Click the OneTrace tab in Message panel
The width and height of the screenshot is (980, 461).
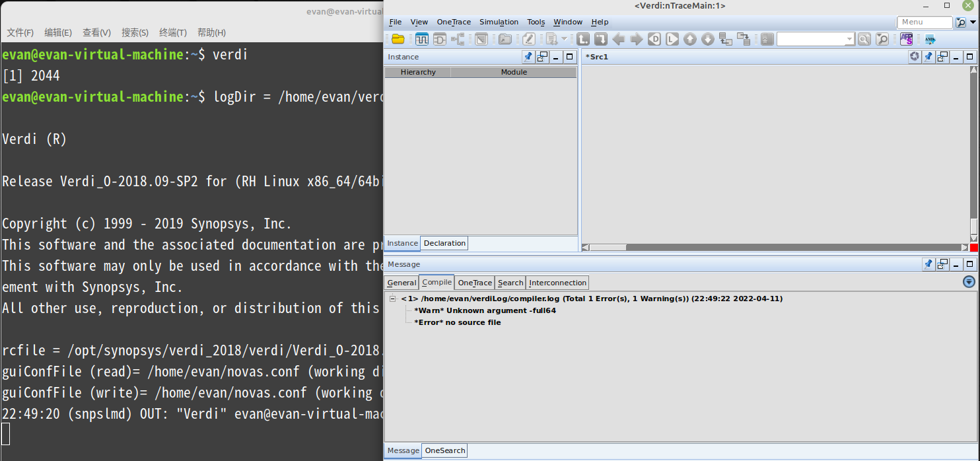click(474, 283)
